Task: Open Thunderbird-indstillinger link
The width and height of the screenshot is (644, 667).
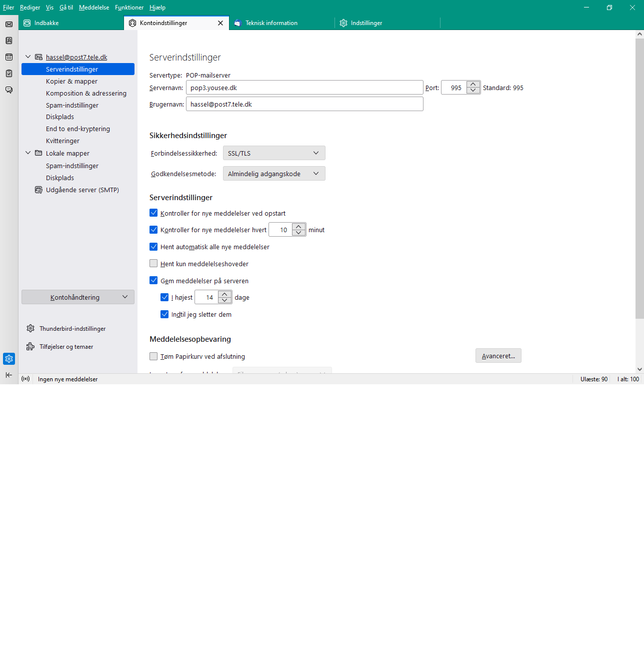Action: point(72,329)
